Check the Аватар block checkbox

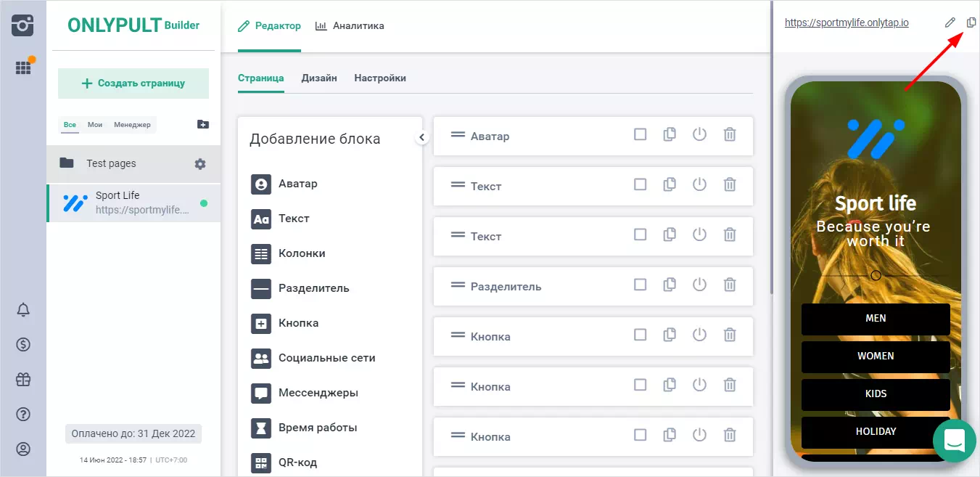tap(640, 135)
